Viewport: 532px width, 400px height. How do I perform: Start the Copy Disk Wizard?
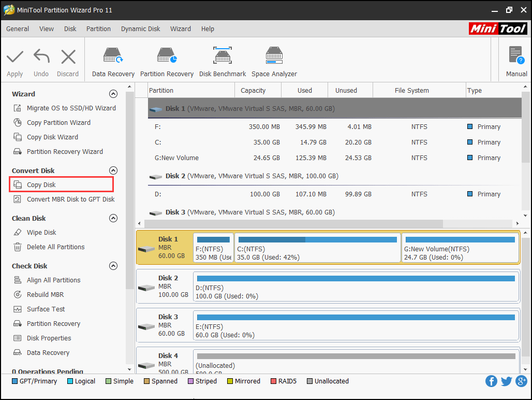[46, 137]
